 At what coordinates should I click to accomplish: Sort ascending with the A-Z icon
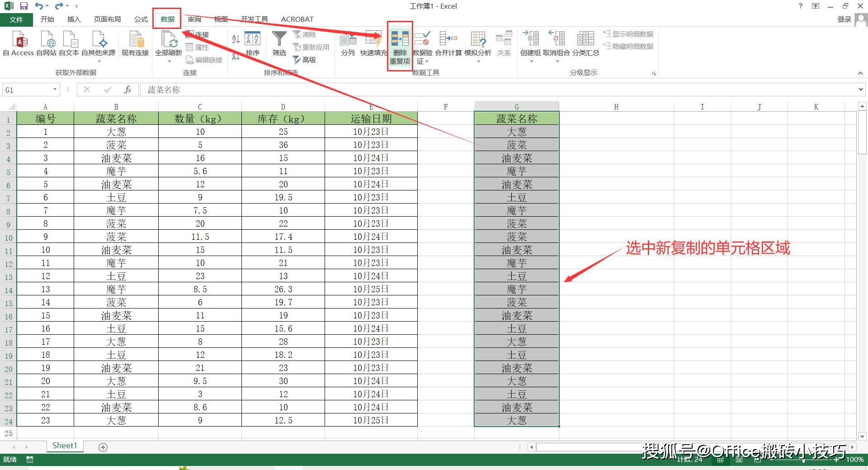236,39
